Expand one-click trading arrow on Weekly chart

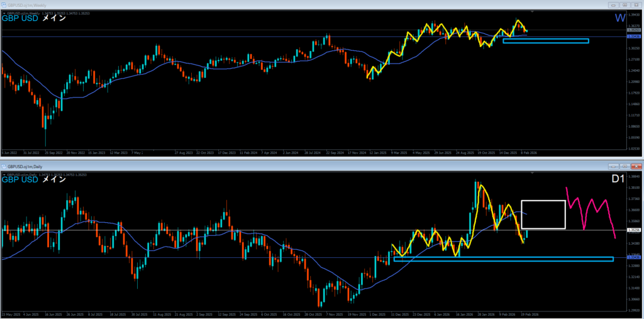coord(3,13)
